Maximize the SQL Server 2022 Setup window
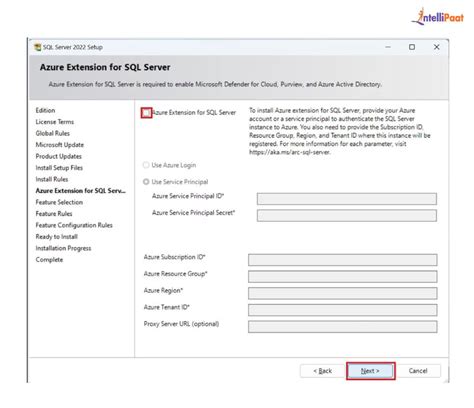 [412, 47]
